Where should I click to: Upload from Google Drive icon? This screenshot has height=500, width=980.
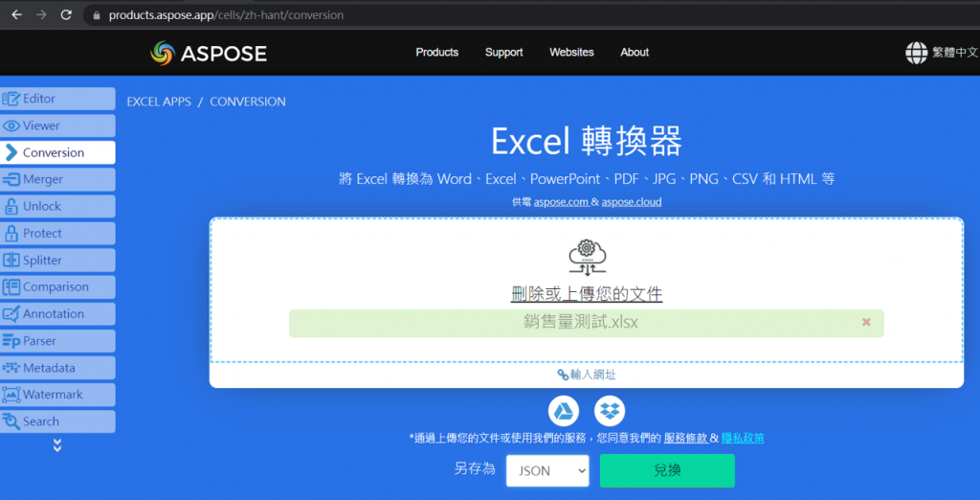tap(564, 411)
